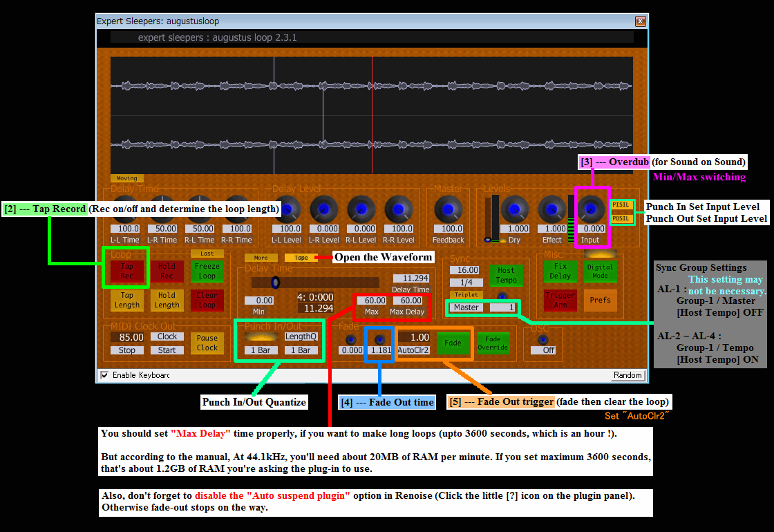774x532 pixels.
Task: Switch Digital Mode on or off
Action: pyautogui.click(x=601, y=271)
